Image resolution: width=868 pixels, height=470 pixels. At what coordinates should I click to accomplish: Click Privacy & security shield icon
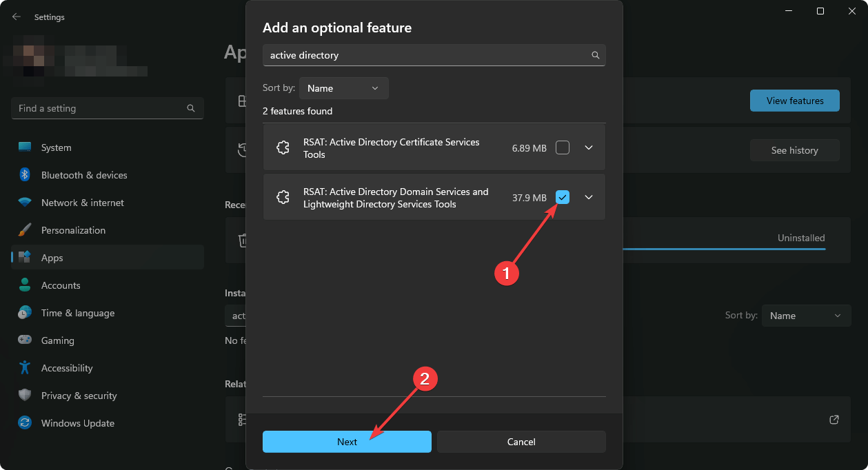click(25, 396)
